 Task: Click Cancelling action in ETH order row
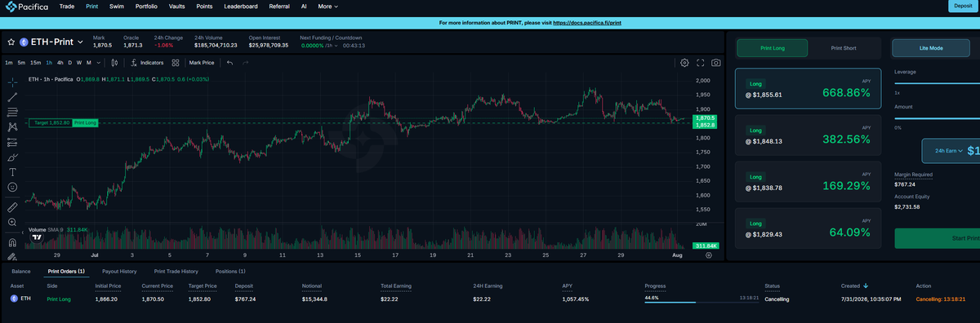[x=942, y=299]
